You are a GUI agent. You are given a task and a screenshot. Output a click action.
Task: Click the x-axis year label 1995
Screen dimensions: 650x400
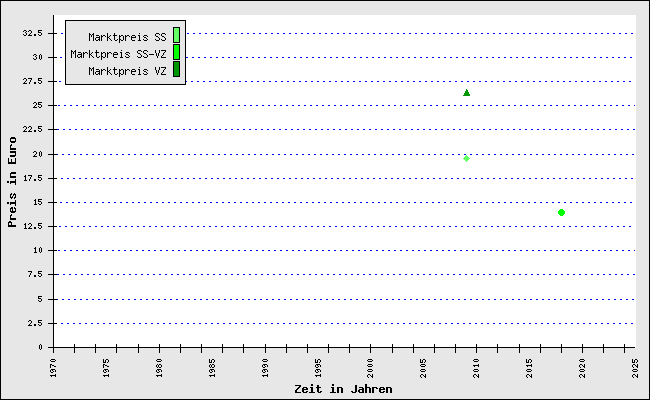click(318, 368)
